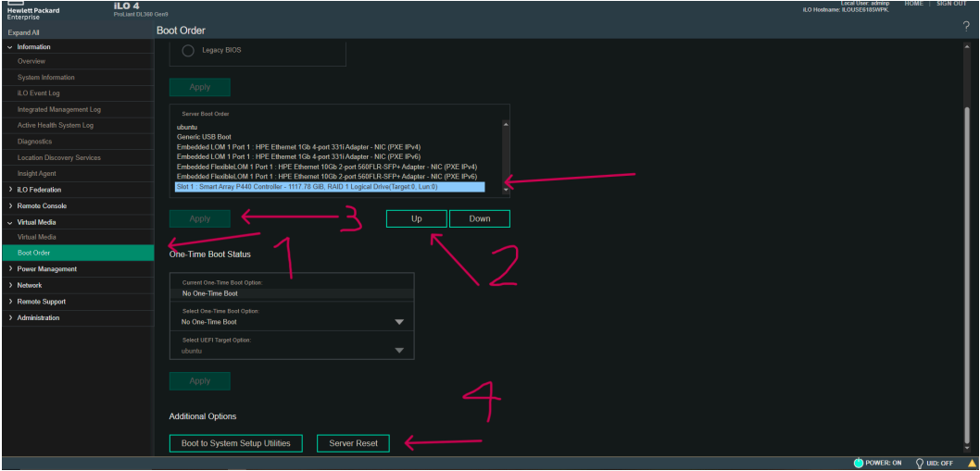Image resolution: width=980 pixels, height=471 pixels.
Task: Click the Down button
Action: click(480, 218)
